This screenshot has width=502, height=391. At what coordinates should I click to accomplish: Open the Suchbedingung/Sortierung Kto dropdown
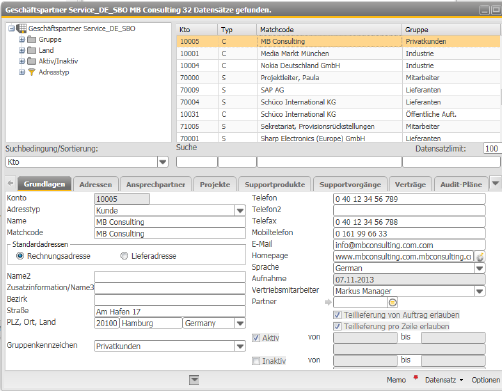163,162
